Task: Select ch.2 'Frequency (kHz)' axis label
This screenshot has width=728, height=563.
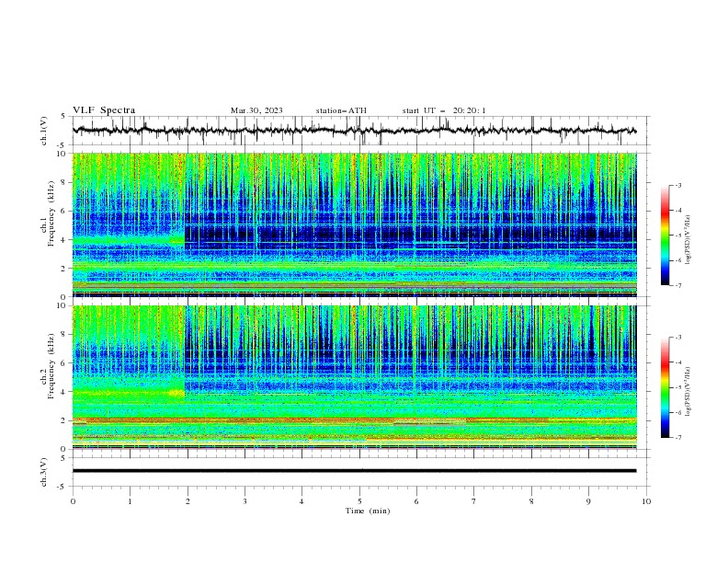Action: point(51,365)
